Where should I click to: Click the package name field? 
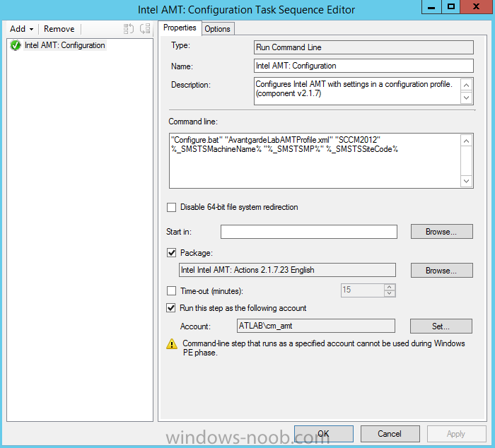pyautogui.click(x=287, y=270)
